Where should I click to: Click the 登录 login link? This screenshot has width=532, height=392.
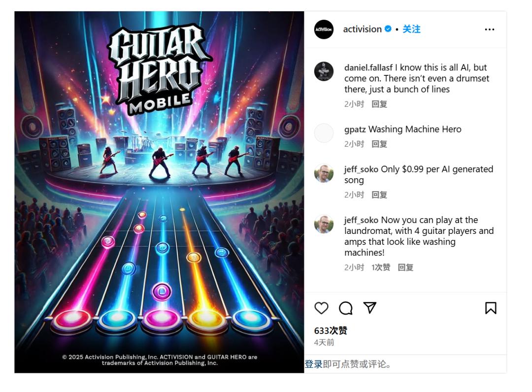(313, 364)
